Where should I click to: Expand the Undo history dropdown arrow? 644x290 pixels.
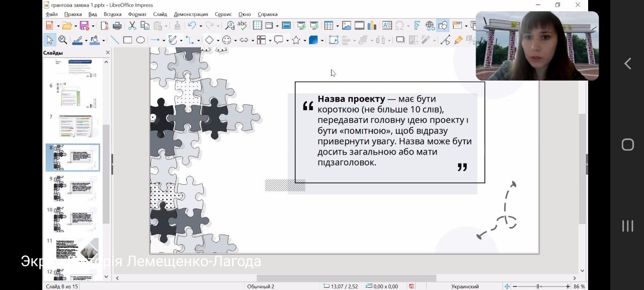(201, 26)
